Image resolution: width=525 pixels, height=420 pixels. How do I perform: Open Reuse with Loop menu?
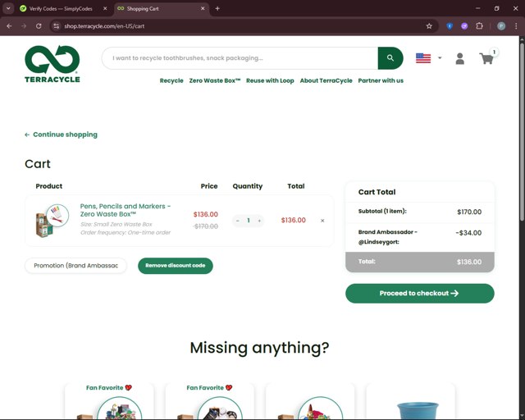tap(270, 80)
